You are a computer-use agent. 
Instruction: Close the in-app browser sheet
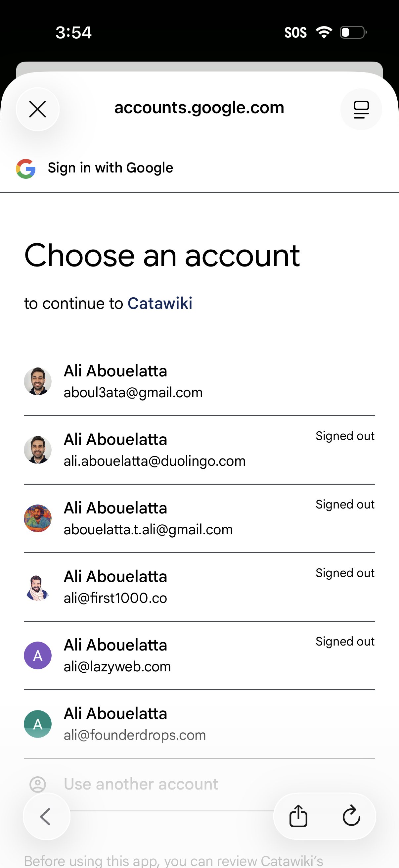(37, 109)
